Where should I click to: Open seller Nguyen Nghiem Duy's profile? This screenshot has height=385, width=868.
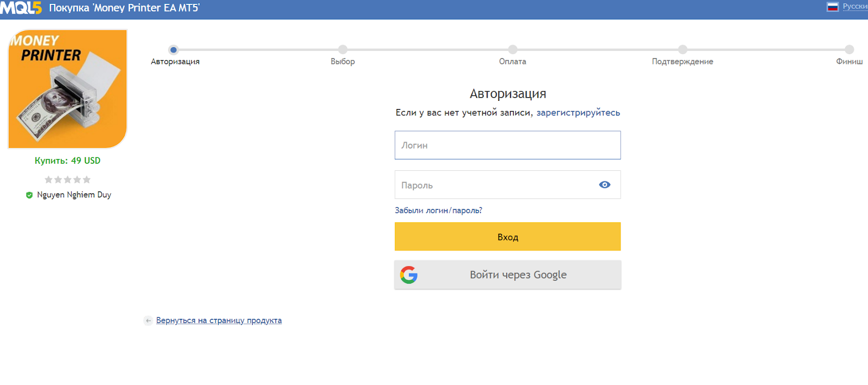coord(74,195)
